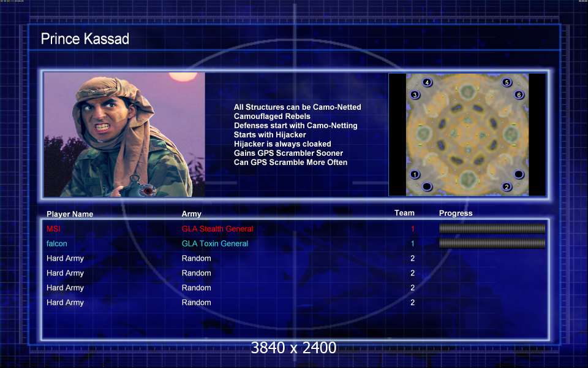This screenshot has height=368, width=588.
Task: Click the 'Starts with Hijacker' line
Action: coord(269,134)
